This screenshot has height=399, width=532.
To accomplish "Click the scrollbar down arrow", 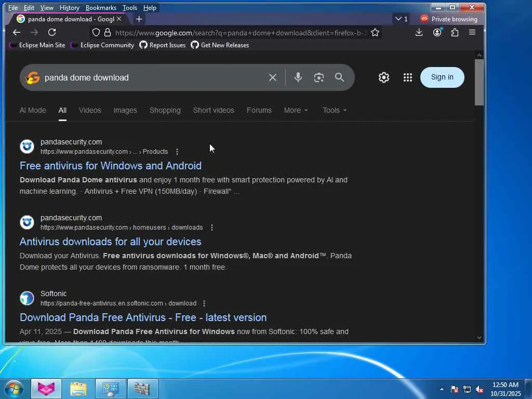I will [x=479, y=338].
